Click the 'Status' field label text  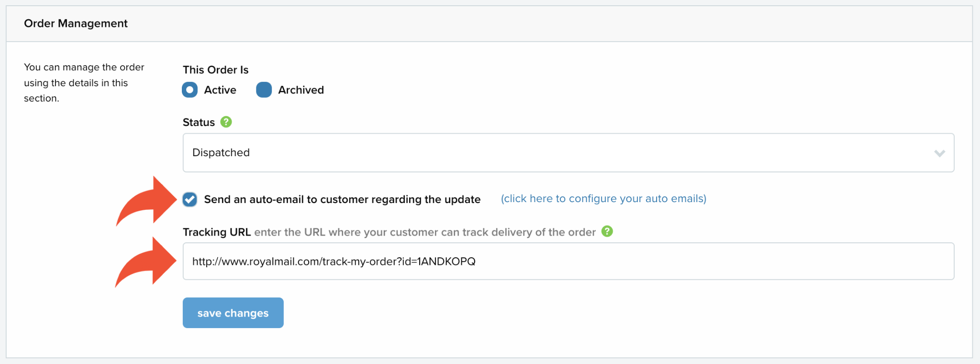[199, 123]
